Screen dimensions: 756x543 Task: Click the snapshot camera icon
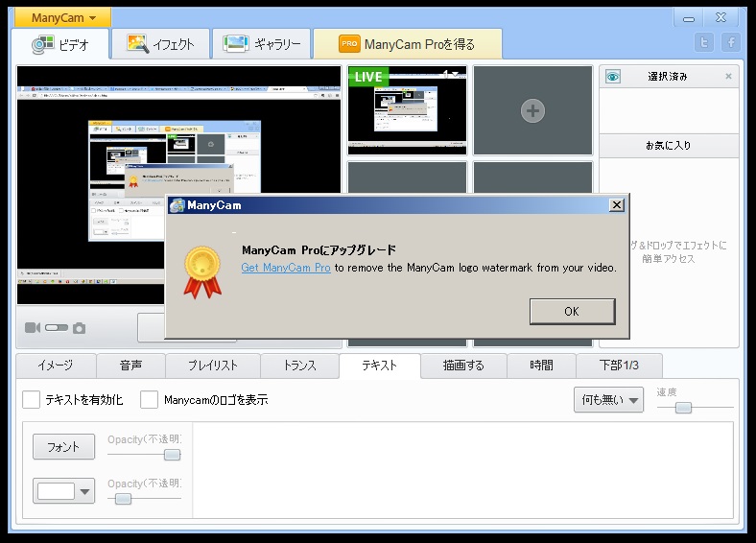click(79, 328)
